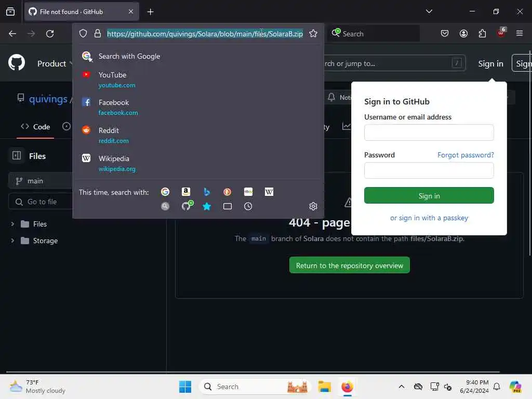
Task: Show hidden system tray icons
Action: [x=402, y=387]
